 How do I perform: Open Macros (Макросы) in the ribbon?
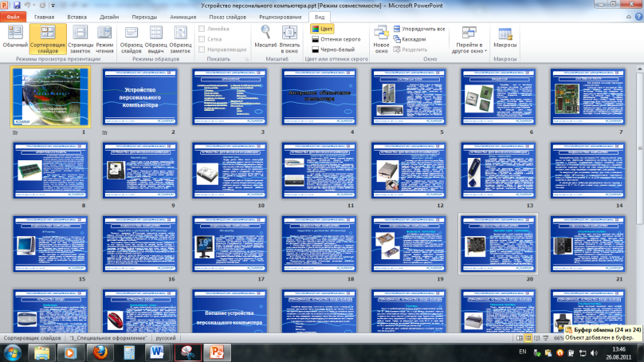[x=505, y=37]
